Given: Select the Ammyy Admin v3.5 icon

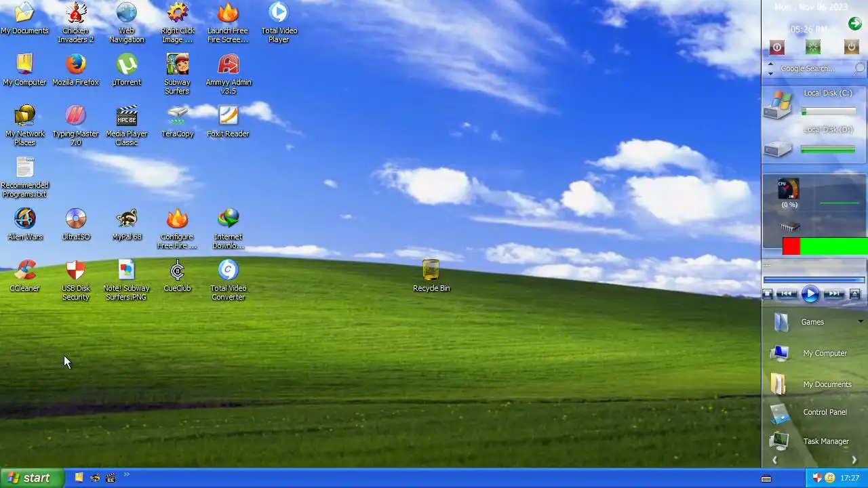Looking at the screenshot, I should coord(229,74).
